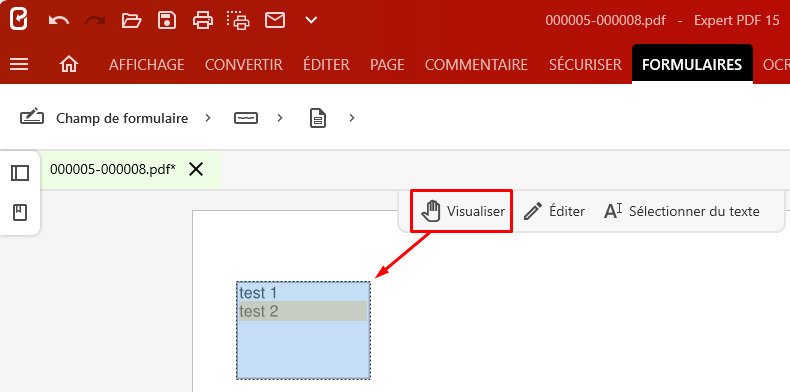Expand chevron after the text field icon

tap(280, 118)
